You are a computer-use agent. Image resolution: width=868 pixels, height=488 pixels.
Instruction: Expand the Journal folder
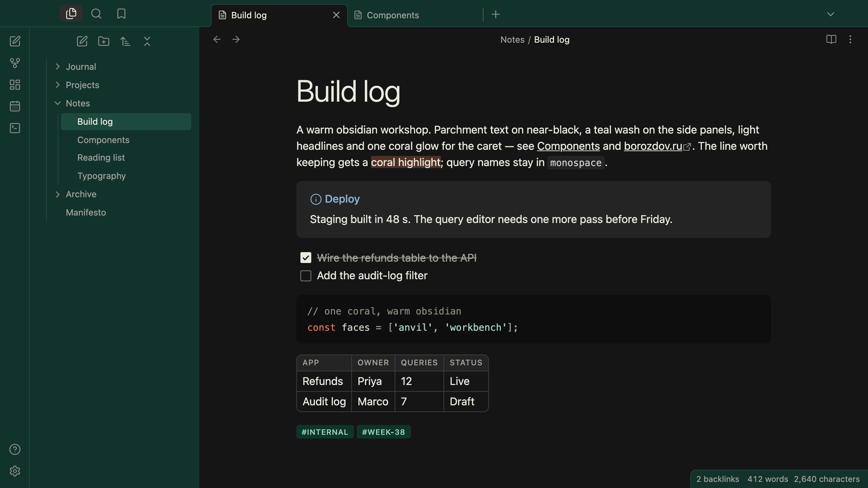58,67
